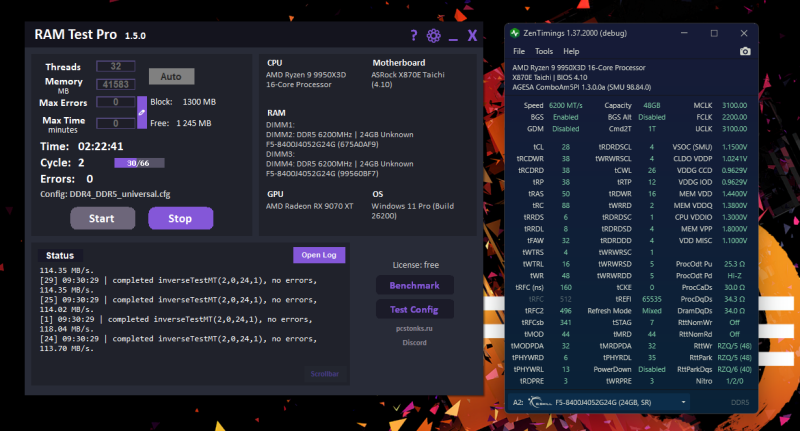Image resolution: width=800 pixels, height=431 pixels.
Task: Click the Auto button
Action: point(171,77)
